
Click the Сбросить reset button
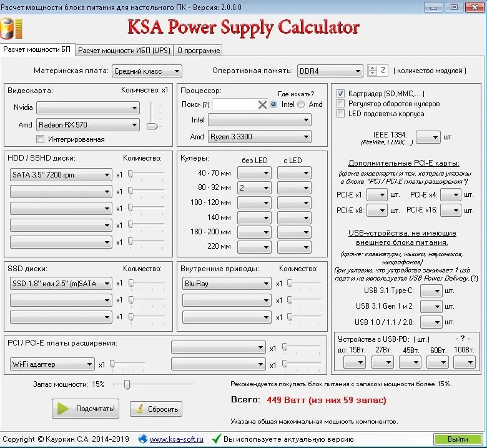[x=156, y=409]
